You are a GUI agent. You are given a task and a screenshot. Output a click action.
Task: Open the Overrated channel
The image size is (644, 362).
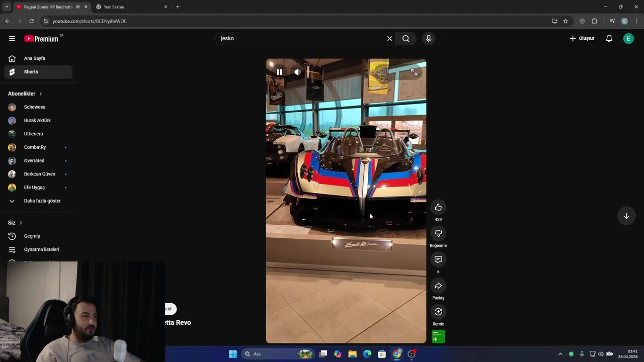click(38, 161)
